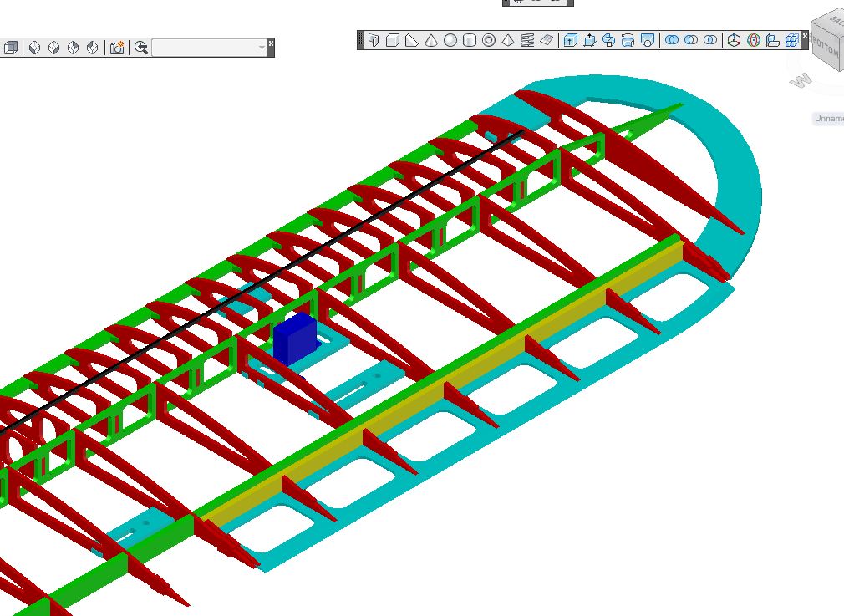Click the W compass direction on ViewCube
The image size is (844, 616).
coord(801,80)
